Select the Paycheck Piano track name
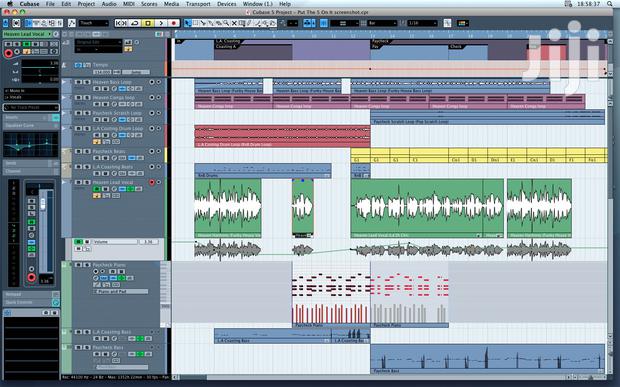The image size is (620, 387). click(109, 265)
